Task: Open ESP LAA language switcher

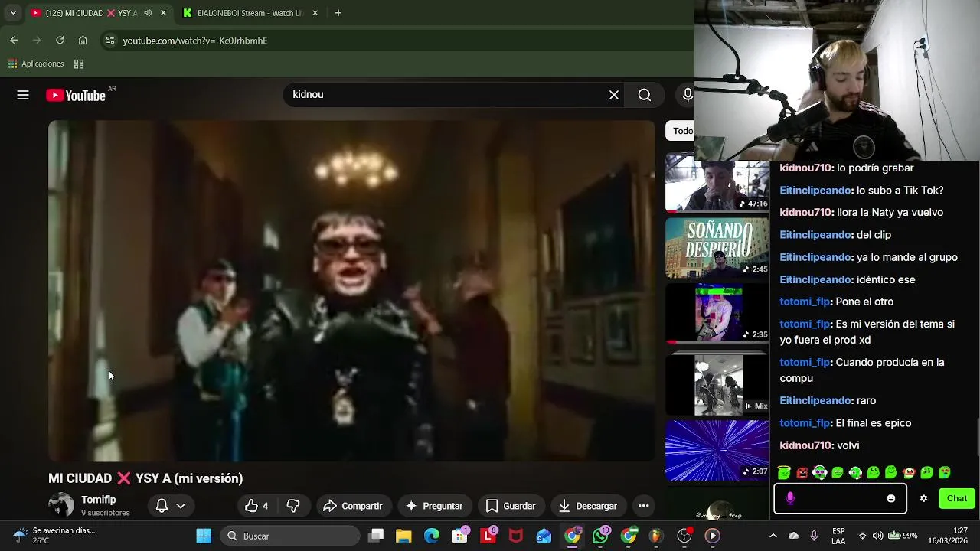Action: (x=838, y=536)
